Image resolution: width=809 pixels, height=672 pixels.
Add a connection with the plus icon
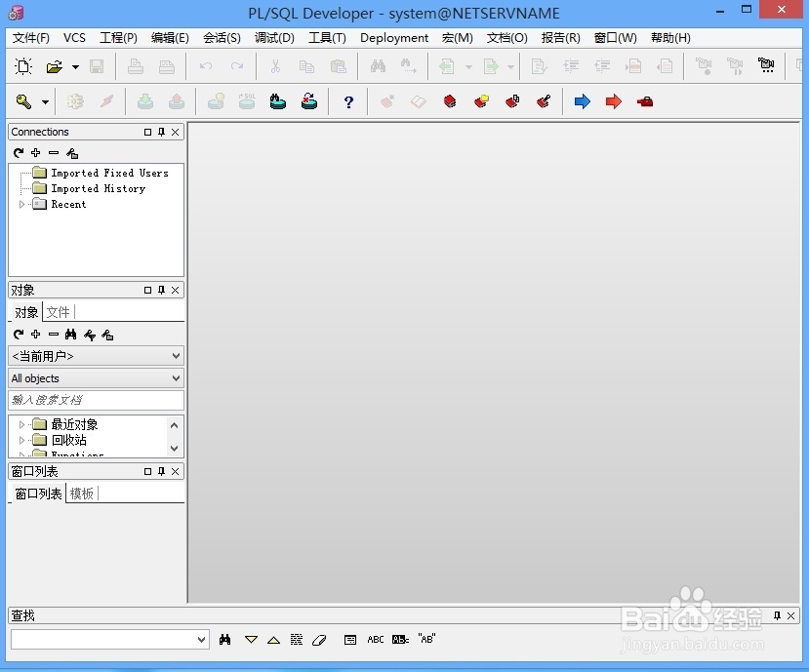click(x=35, y=153)
